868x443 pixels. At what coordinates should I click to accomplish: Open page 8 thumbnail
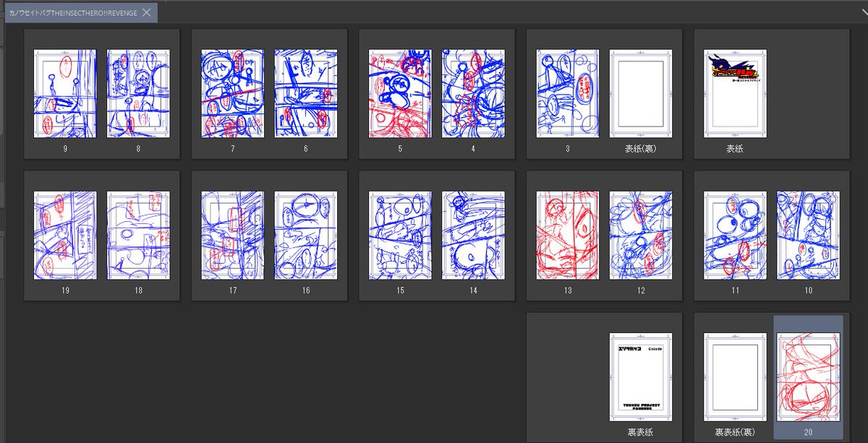pyautogui.click(x=138, y=93)
